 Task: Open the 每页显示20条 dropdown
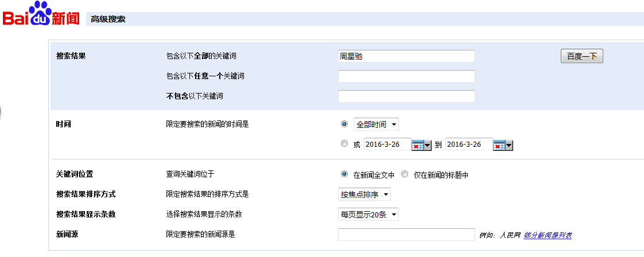[x=368, y=215]
